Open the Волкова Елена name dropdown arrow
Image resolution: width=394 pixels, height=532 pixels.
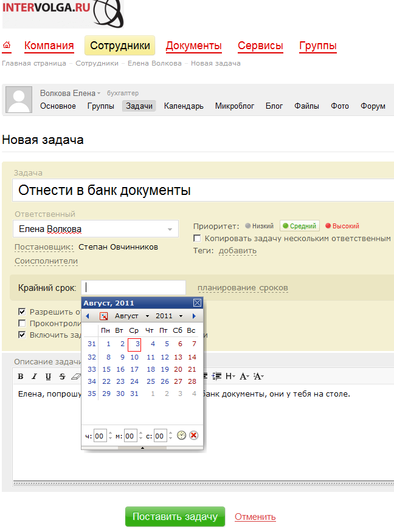[99, 94]
